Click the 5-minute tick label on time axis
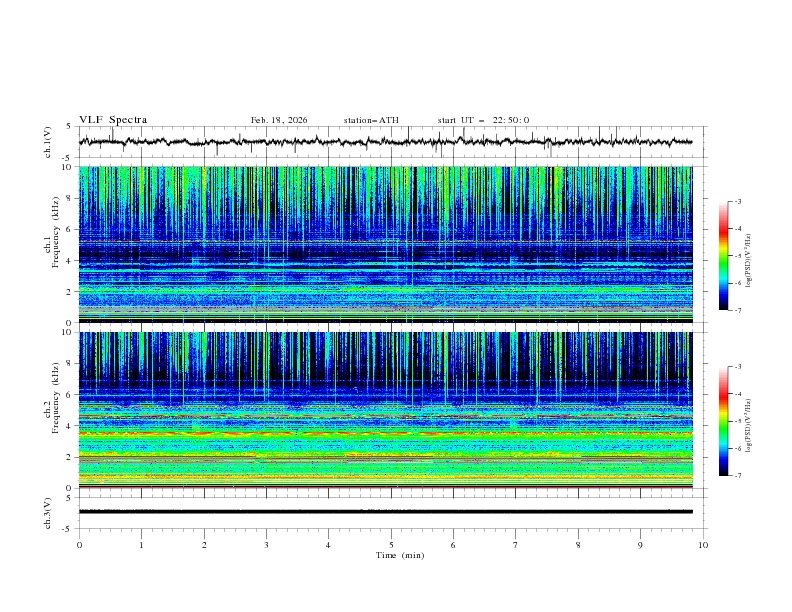Viewport: 792px width, 612px height. [x=391, y=545]
